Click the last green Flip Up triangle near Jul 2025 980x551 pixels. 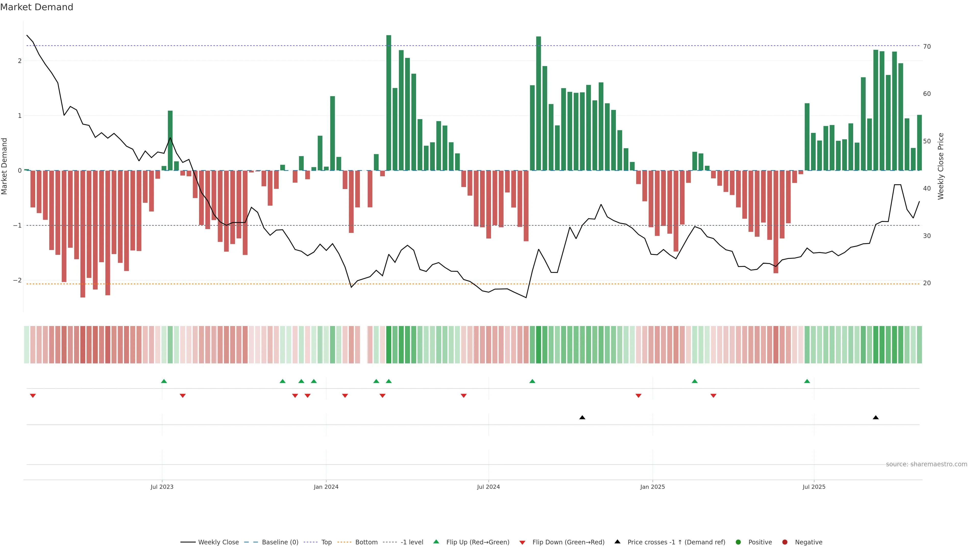coord(807,381)
